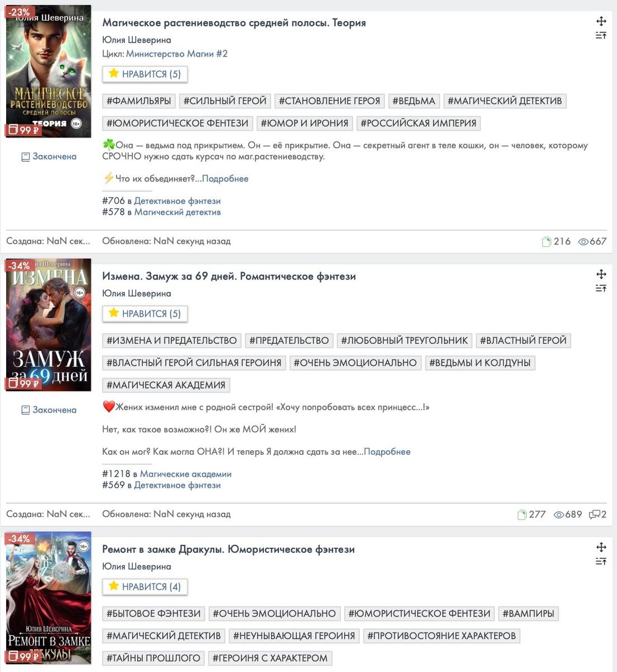Image resolution: width=617 pixels, height=672 pixels.
Task: Click the move icon for Магическое растениеводство
Action: (x=601, y=21)
